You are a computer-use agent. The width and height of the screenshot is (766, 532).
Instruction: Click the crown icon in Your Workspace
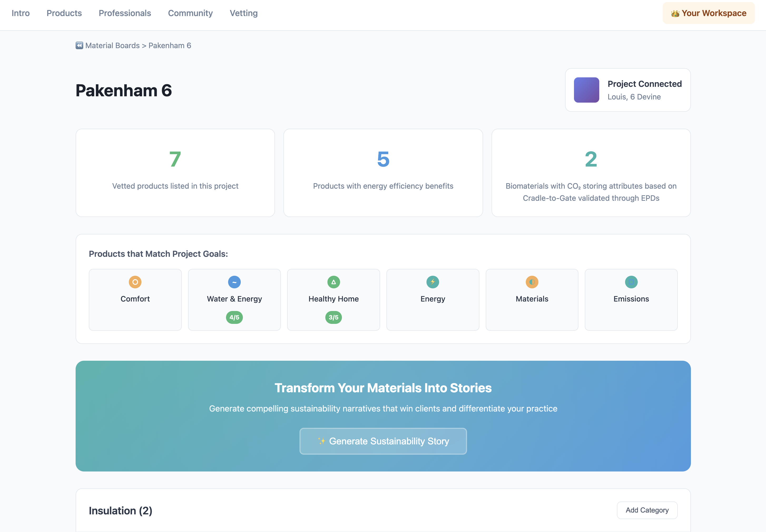pyautogui.click(x=675, y=13)
